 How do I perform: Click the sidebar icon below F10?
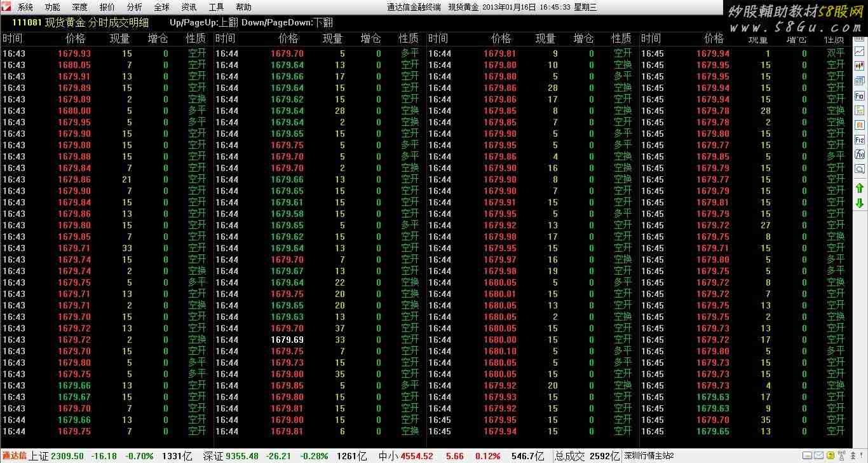pyautogui.click(x=860, y=110)
